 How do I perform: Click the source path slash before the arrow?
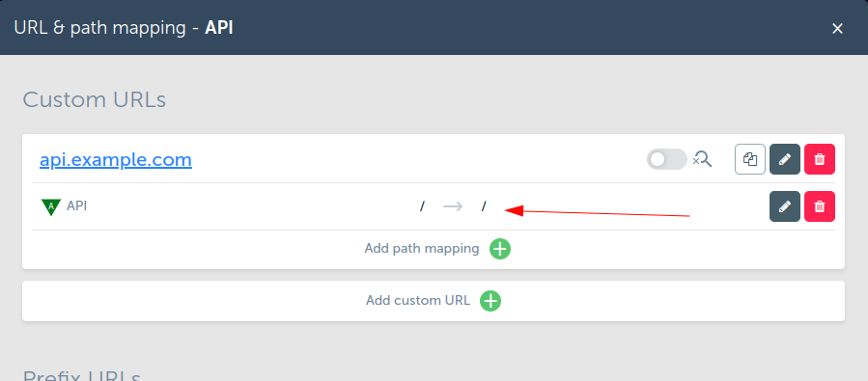422,206
